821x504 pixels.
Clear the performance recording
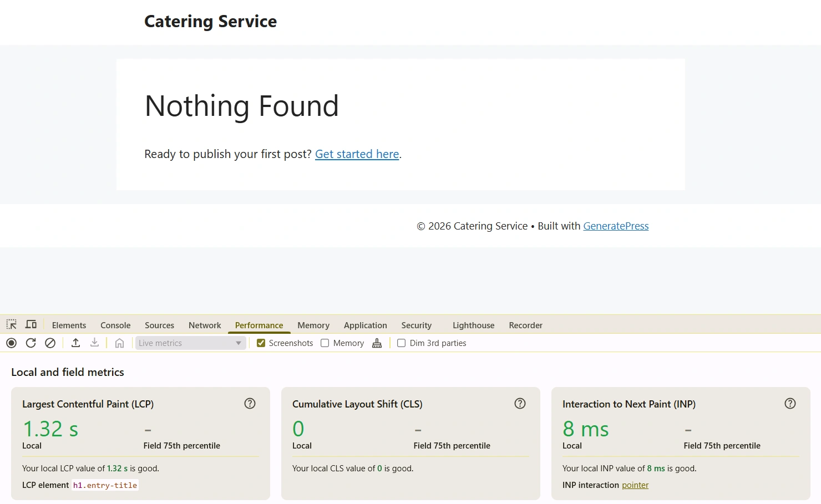coord(50,343)
